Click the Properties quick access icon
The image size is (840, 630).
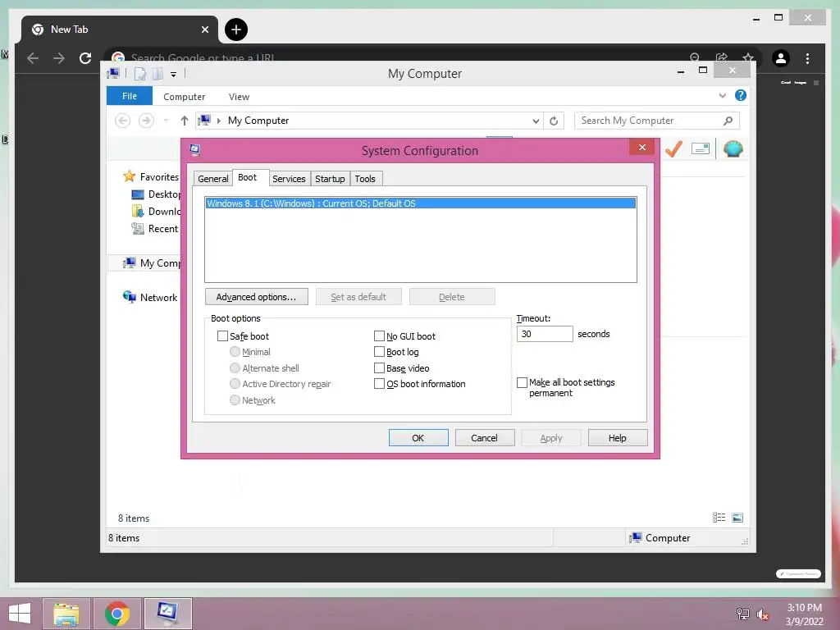pos(139,74)
